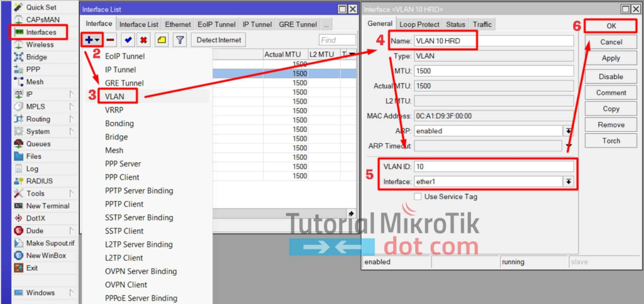
Task: Click the Copy button
Action: (611, 109)
